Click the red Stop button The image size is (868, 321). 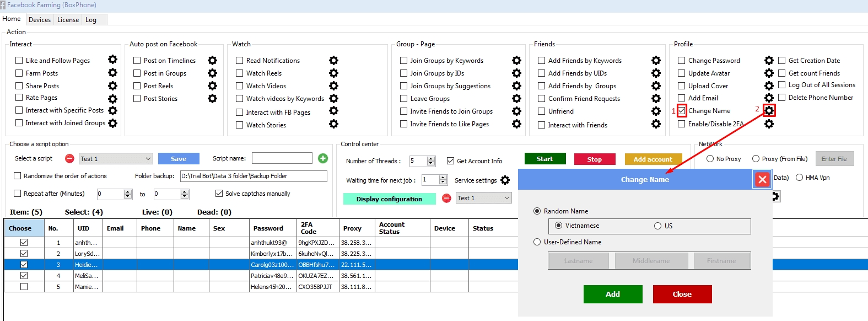(x=595, y=159)
